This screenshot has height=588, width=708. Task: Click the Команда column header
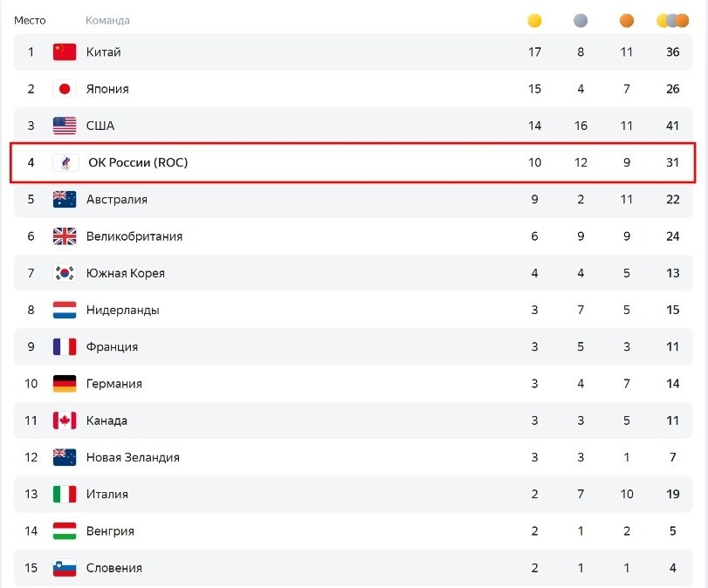pyautogui.click(x=107, y=20)
